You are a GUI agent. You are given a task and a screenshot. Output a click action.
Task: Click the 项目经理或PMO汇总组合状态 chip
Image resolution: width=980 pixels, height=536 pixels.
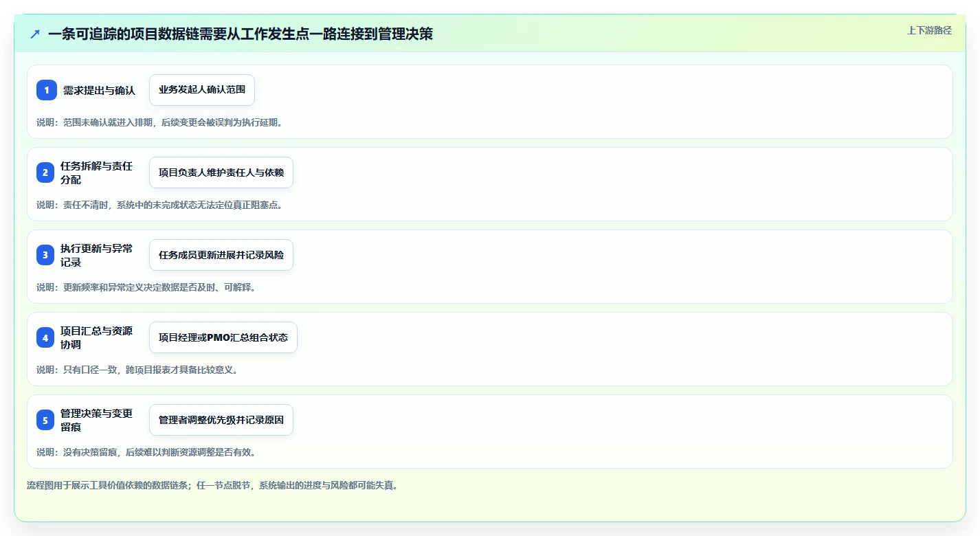pyautogui.click(x=223, y=337)
